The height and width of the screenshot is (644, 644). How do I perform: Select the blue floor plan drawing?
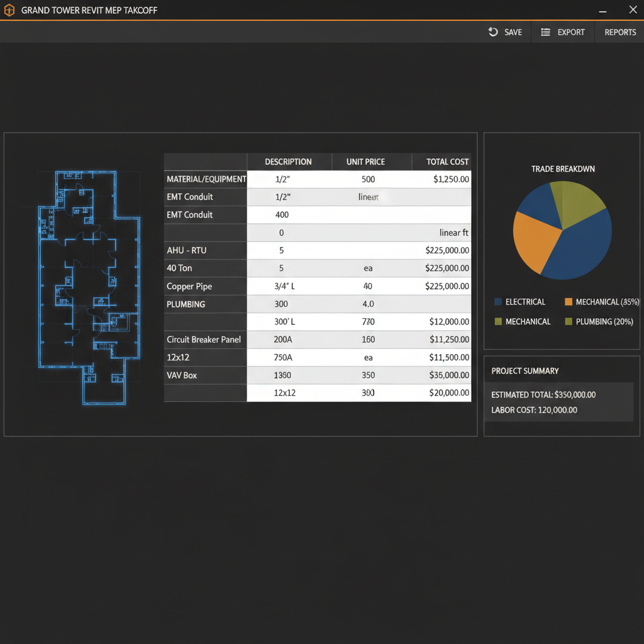click(89, 287)
